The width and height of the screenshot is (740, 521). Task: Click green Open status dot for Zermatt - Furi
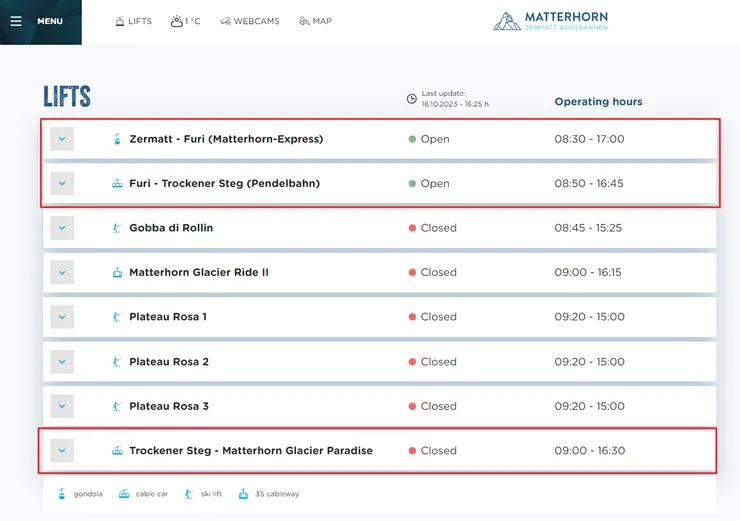[412, 139]
